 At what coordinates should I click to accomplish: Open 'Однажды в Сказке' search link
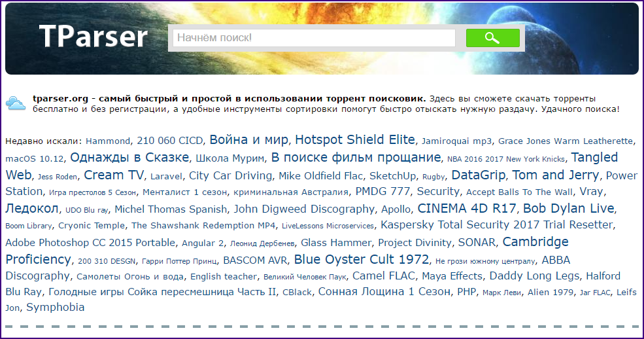pos(129,157)
